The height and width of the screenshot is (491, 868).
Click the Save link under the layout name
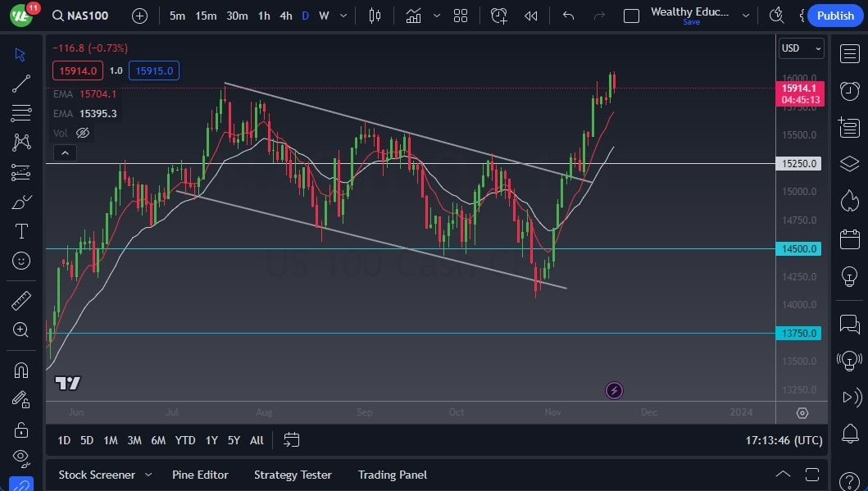tap(691, 22)
